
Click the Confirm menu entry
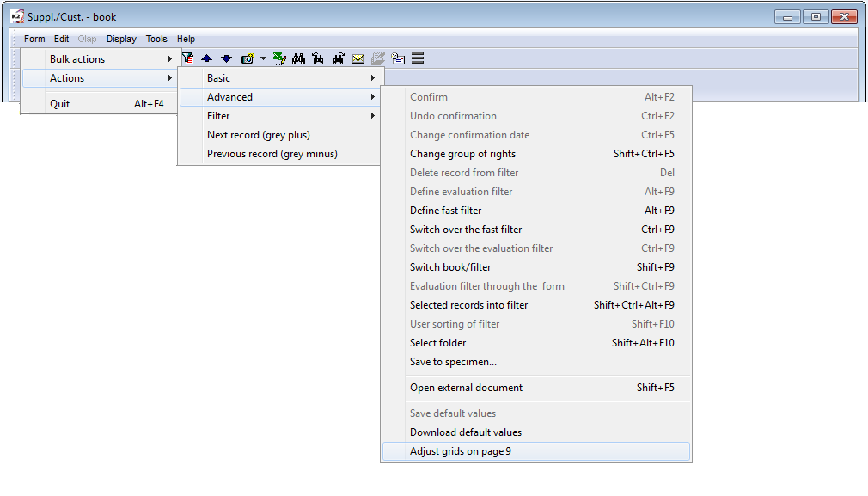point(536,97)
